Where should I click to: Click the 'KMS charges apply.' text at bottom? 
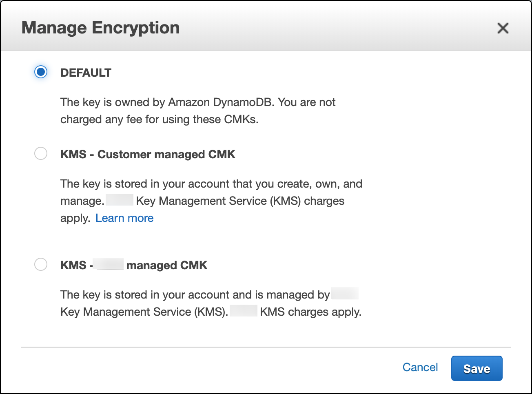tap(310, 312)
